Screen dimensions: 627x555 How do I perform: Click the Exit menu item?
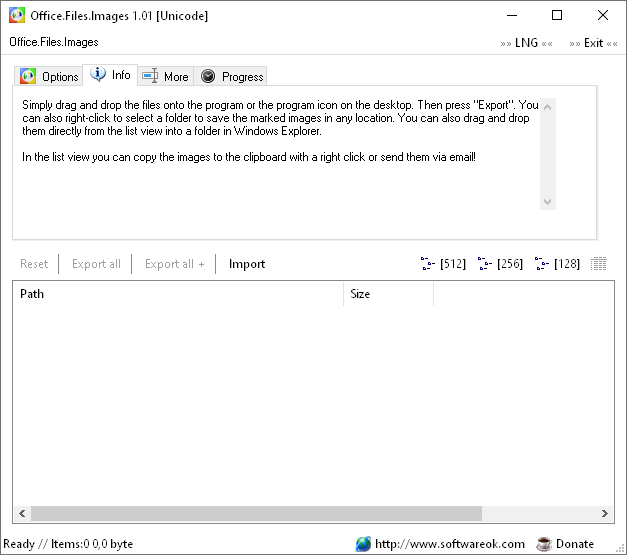(x=593, y=43)
